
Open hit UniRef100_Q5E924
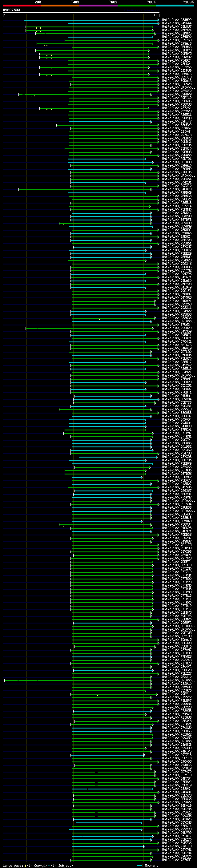[x=177, y=30]
